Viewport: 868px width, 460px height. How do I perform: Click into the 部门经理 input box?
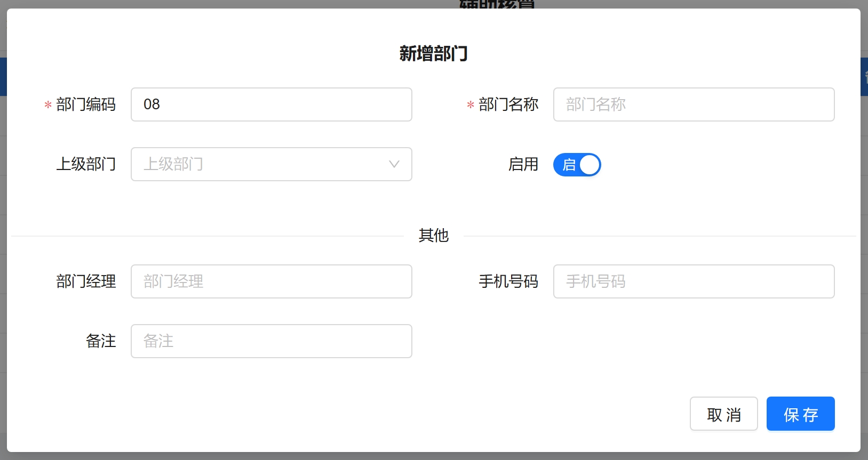(x=271, y=281)
